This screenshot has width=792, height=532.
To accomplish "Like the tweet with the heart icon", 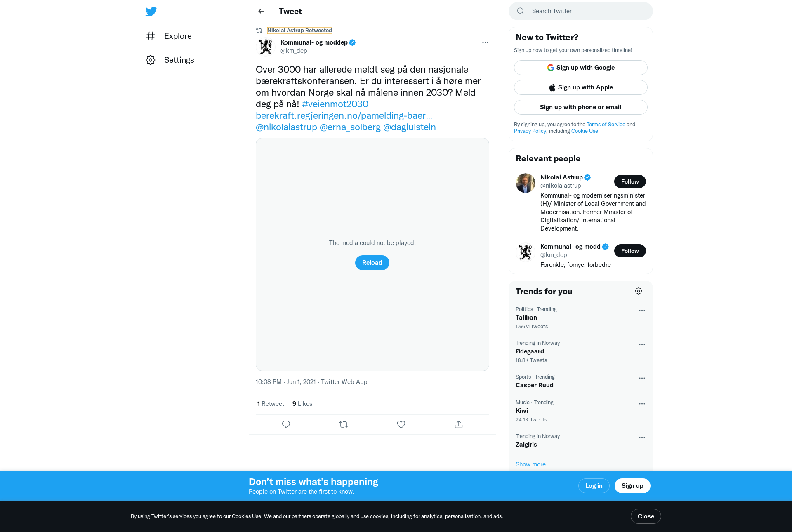I will 401,424.
